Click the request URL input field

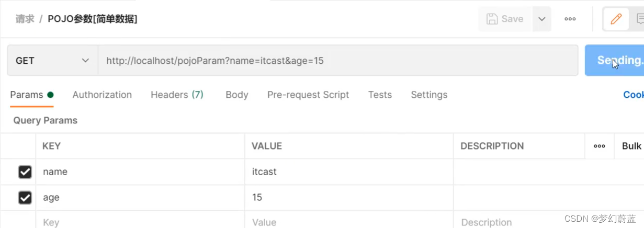coord(337,61)
